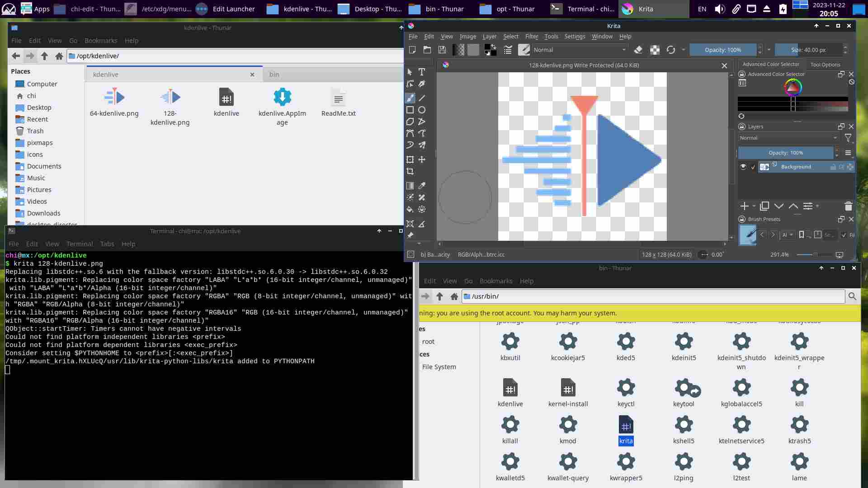Expand the Add layer dropdown arrow
This screenshot has width=868, height=488.
pyautogui.click(x=754, y=206)
